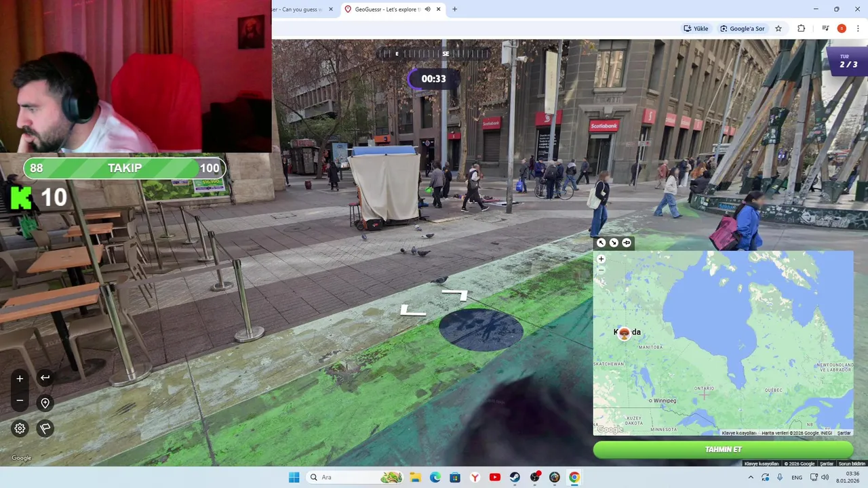Viewport: 868px width, 488px height.
Task: Return to the start location pin
Action: [x=45, y=403]
